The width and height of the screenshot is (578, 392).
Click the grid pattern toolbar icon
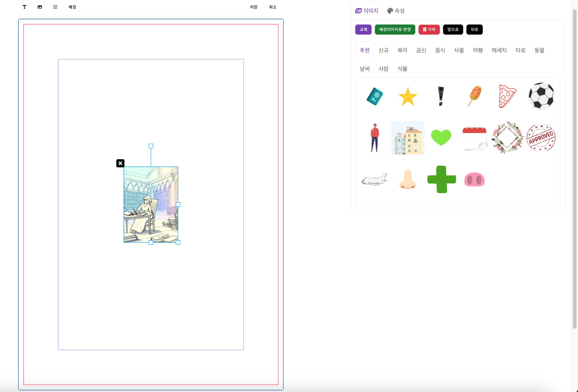point(55,7)
